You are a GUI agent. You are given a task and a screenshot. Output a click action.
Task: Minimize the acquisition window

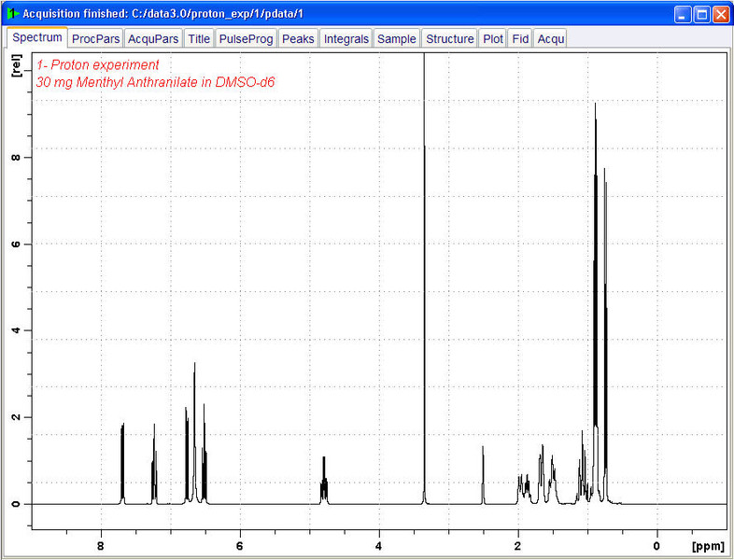click(x=683, y=14)
